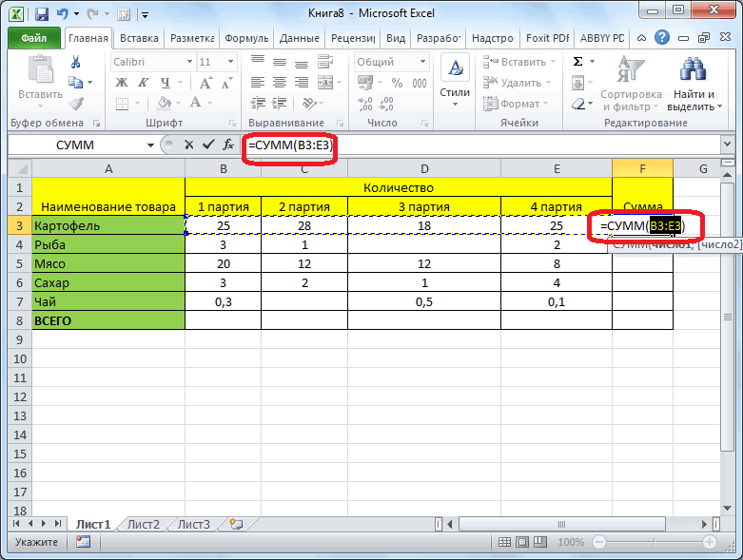
Task: Decrease indent icon
Action: pyautogui.click(x=257, y=103)
